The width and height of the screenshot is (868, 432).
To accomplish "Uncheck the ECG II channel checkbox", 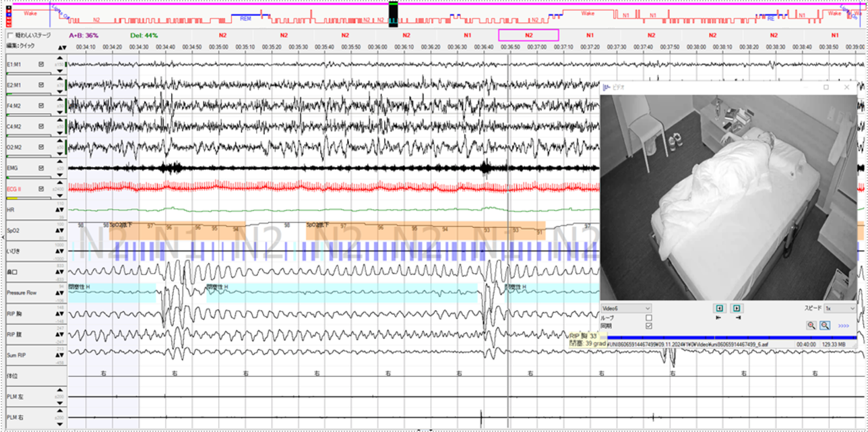I will [41, 189].
